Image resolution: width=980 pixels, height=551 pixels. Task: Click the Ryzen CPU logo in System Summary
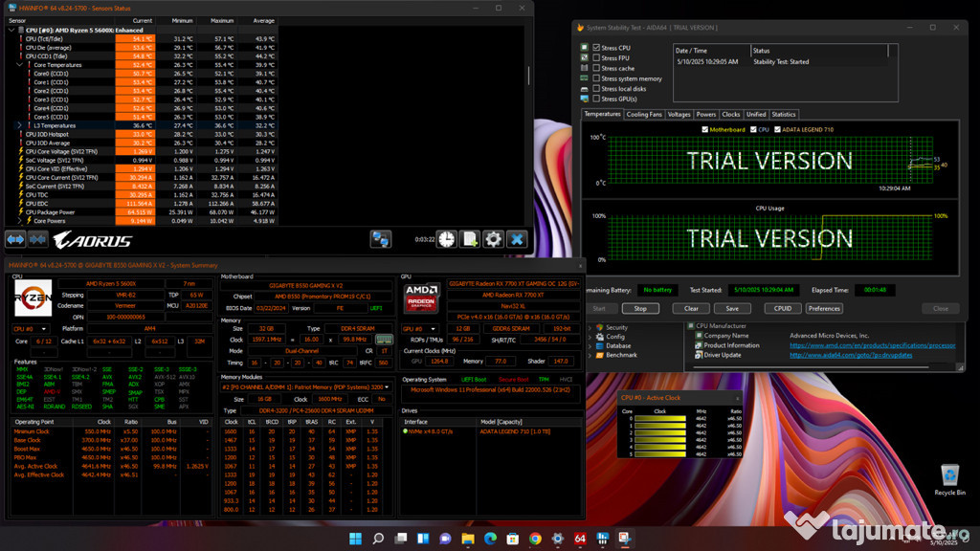pyautogui.click(x=33, y=298)
